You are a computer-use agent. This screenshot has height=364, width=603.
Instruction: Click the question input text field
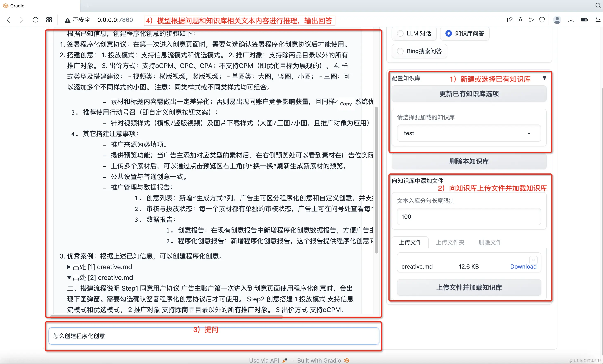[213, 336]
